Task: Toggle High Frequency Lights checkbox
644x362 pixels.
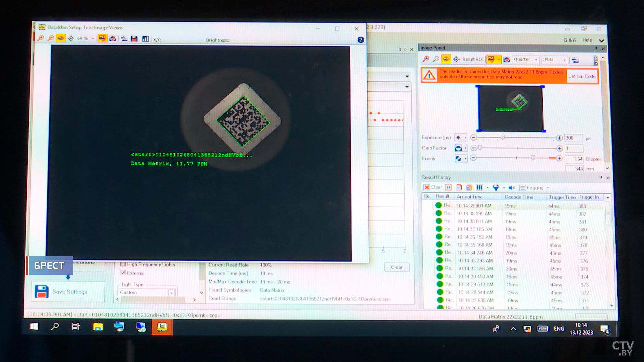Action: [x=123, y=264]
